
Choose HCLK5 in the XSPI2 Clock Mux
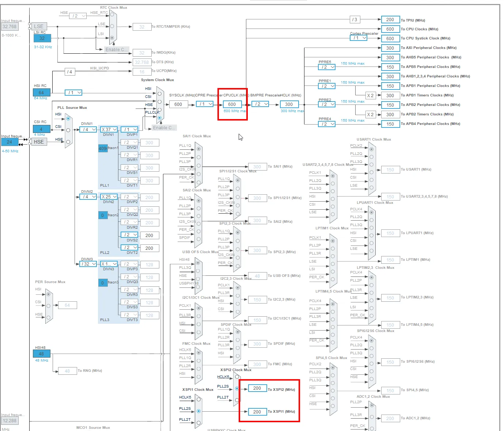pyautogui.click(x=237, y=377)
